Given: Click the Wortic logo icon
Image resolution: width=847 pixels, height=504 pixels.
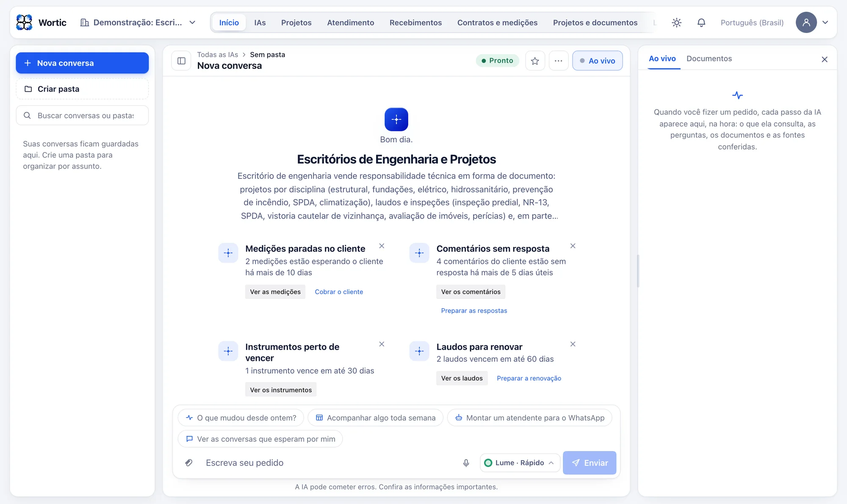Looking at the screenshot, I should [x=24, y=22].
